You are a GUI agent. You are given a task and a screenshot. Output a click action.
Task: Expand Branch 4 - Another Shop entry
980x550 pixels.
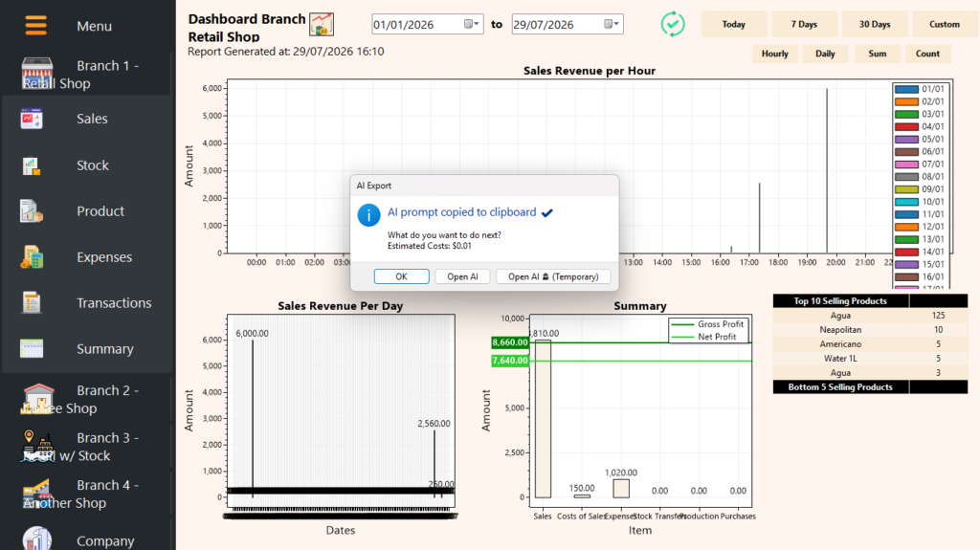tap(86, 494)
